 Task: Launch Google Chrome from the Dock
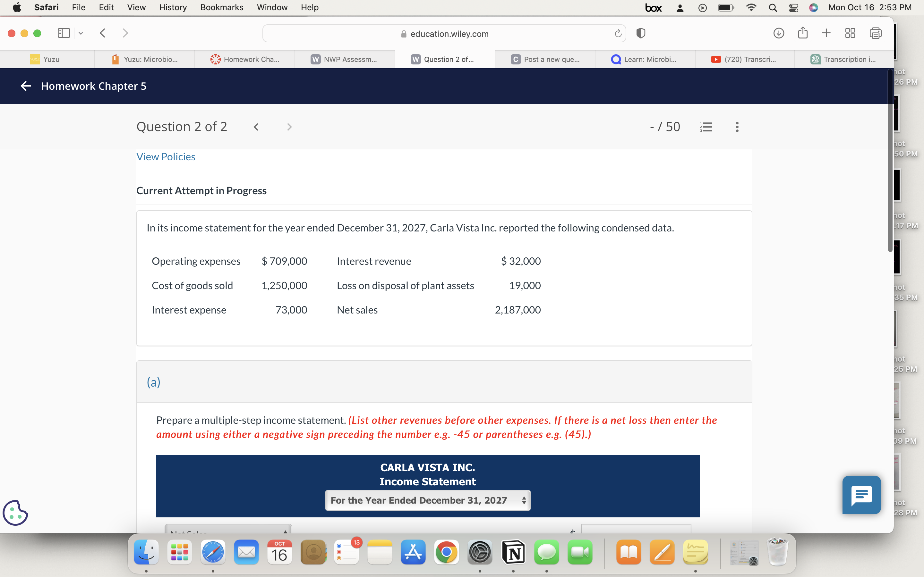coord(446,552)
